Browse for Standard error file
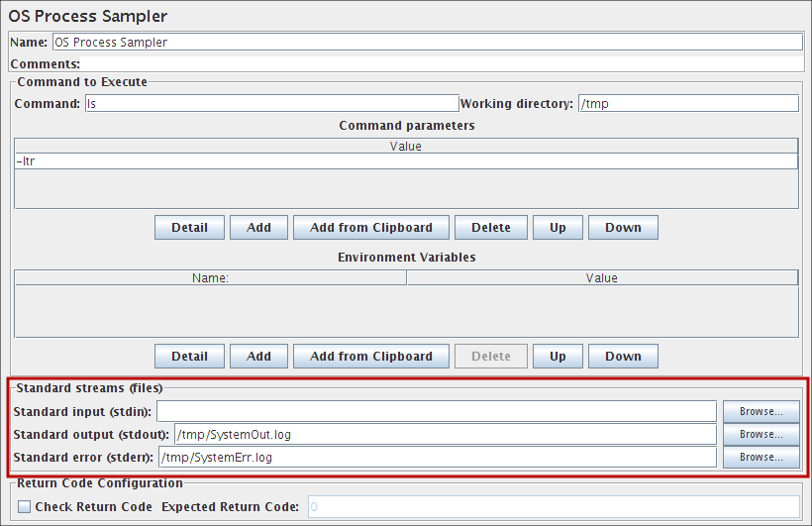812x526 pixels. tap(761, 457)
